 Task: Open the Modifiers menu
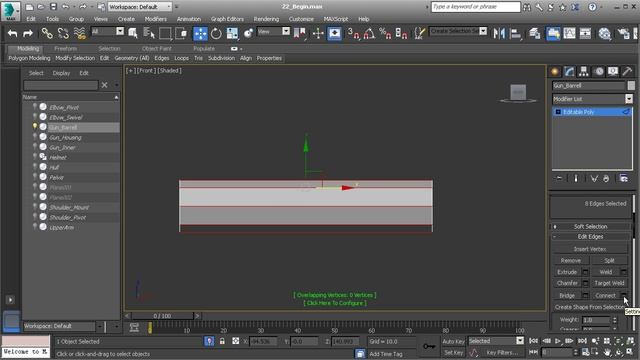(156, 19)
